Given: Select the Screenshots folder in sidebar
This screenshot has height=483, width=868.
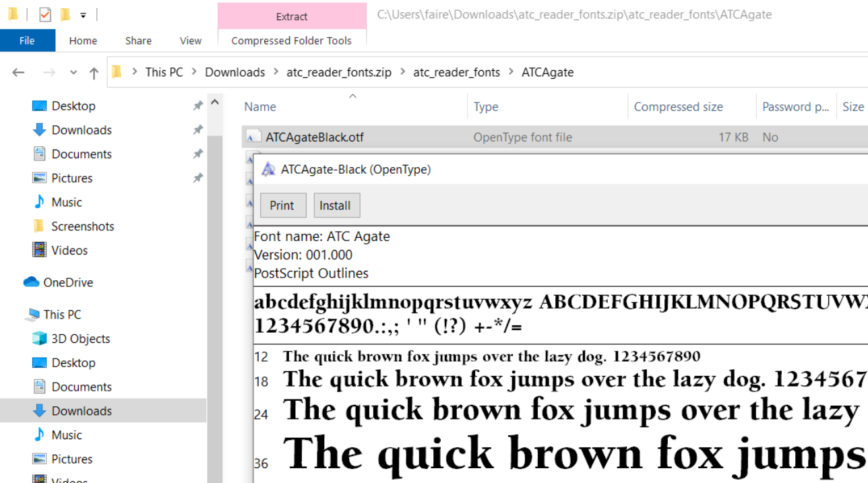Looking at the screenshot, I should (x=82, y=226).
